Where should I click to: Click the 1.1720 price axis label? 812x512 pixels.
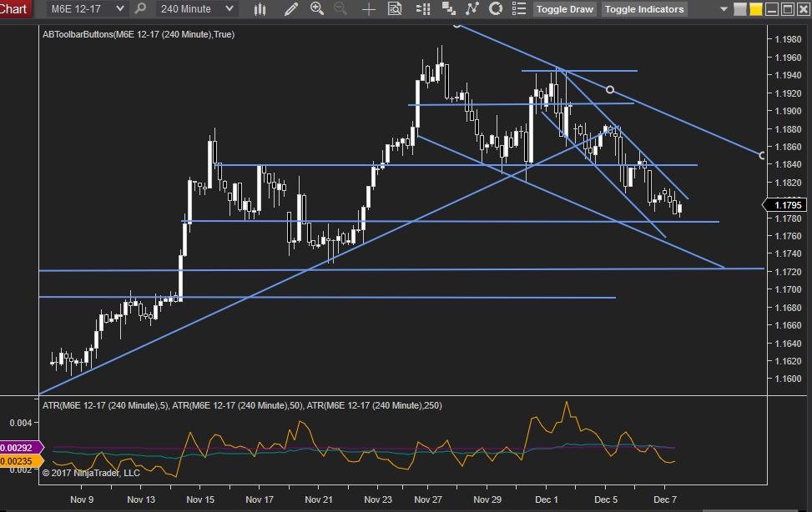point(788,272)
